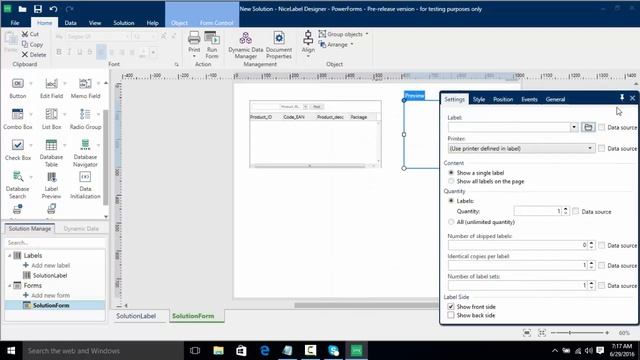Select the Data Initialization object tool
Viewport: 640px width, 360px height.
(85, 185)
